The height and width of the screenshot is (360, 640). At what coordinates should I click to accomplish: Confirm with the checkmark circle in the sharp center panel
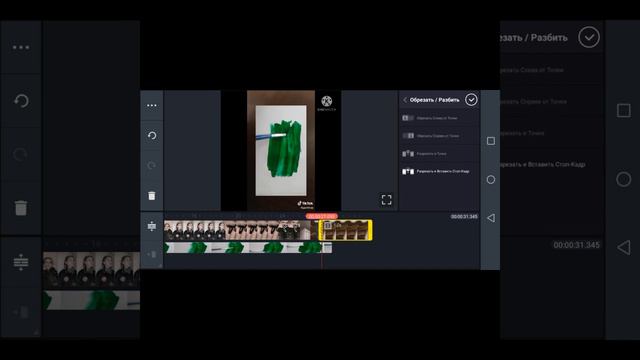[x=471, y=100]
